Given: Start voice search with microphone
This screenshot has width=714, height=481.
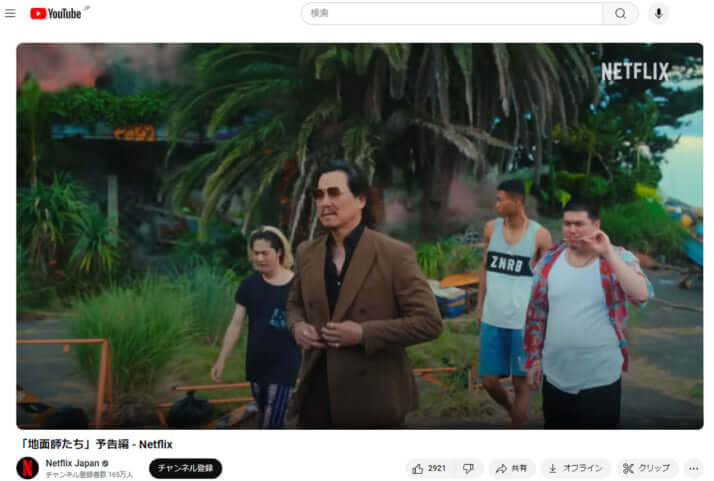Looking at the screenshot, I should click(658, 13).
